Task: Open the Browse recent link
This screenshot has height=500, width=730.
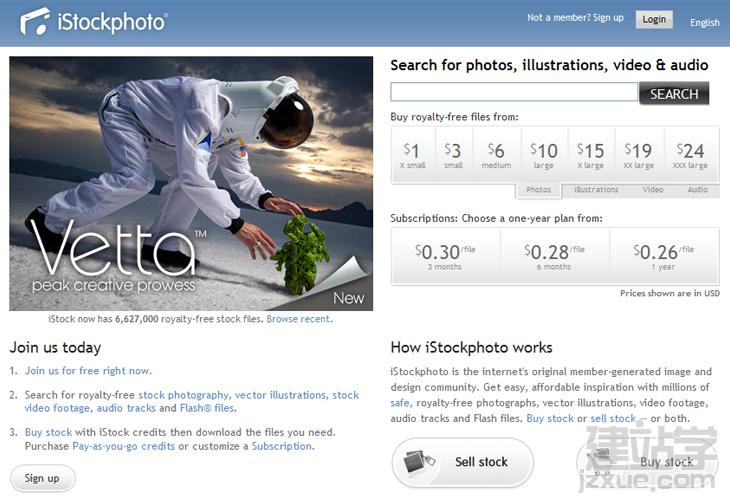Action: pos(299,319)
